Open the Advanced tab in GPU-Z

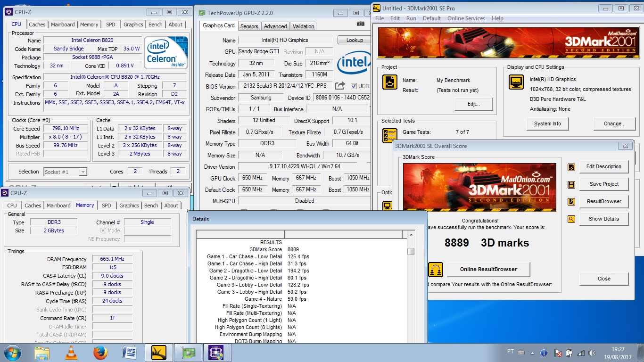coord(275,26)
